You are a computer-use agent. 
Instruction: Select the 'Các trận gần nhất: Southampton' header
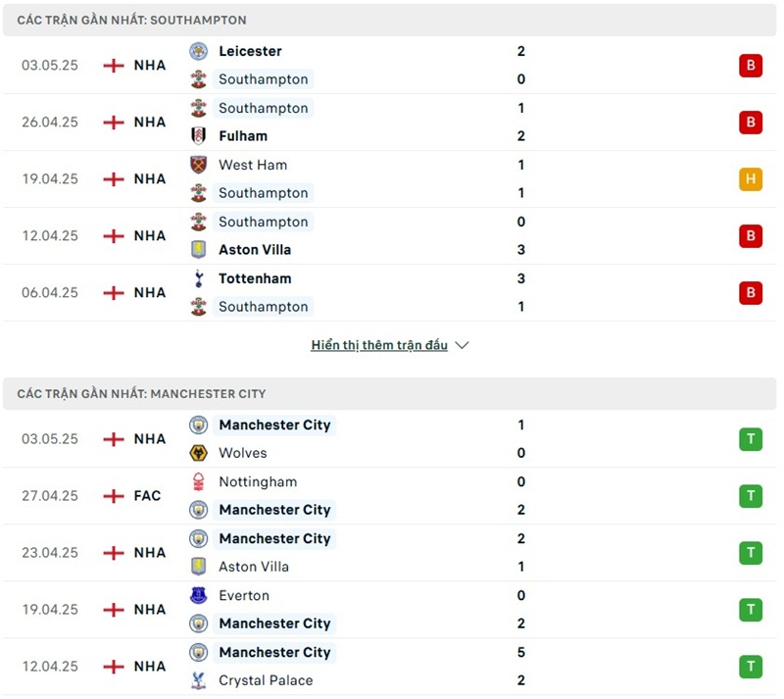click(131, 20)
